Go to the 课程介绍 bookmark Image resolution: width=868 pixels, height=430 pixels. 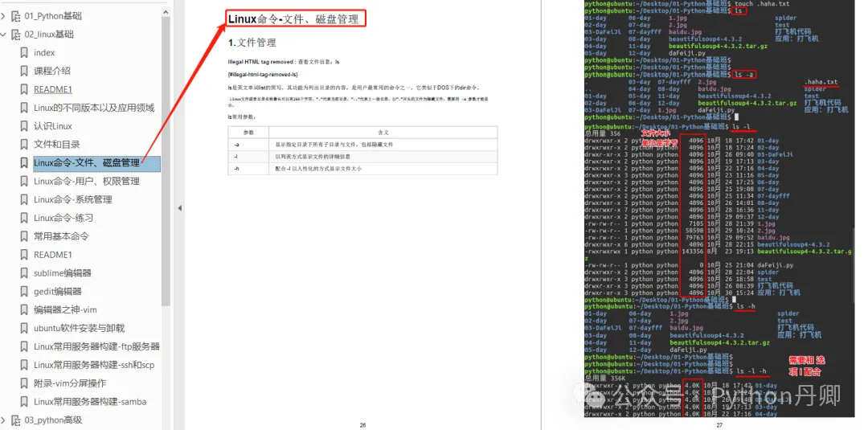point(52,71)
